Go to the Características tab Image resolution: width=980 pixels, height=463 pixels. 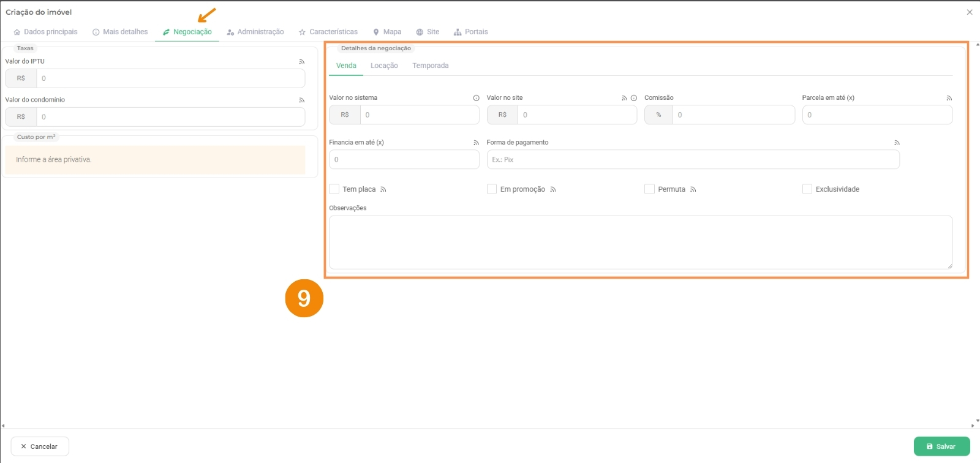pyautogui.click(x=328, y=32)
